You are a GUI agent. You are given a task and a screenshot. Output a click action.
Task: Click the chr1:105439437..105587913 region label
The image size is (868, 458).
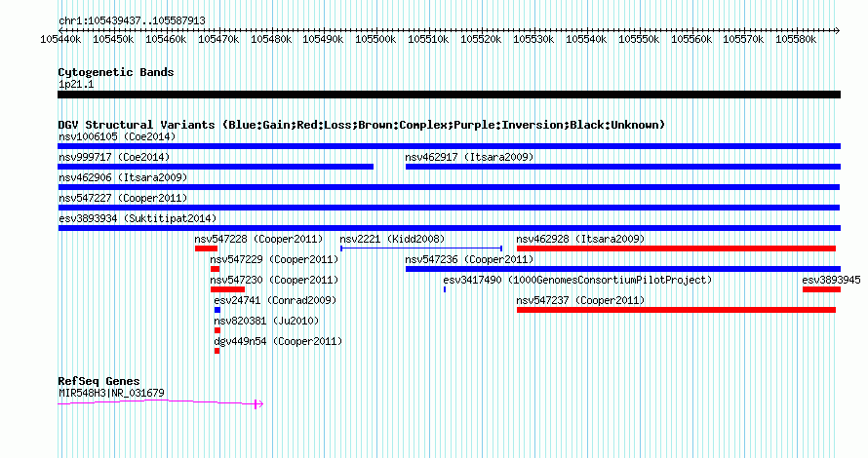coord(132,21)
